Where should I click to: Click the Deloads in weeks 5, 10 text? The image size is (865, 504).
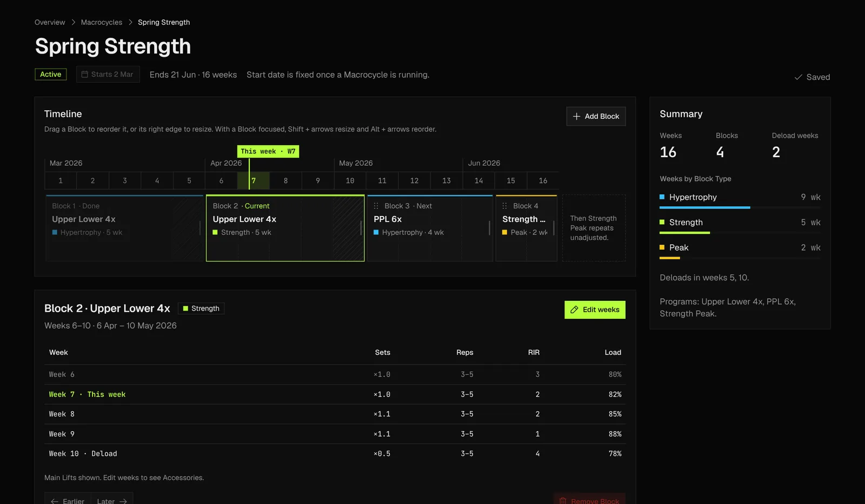(704, 278)
